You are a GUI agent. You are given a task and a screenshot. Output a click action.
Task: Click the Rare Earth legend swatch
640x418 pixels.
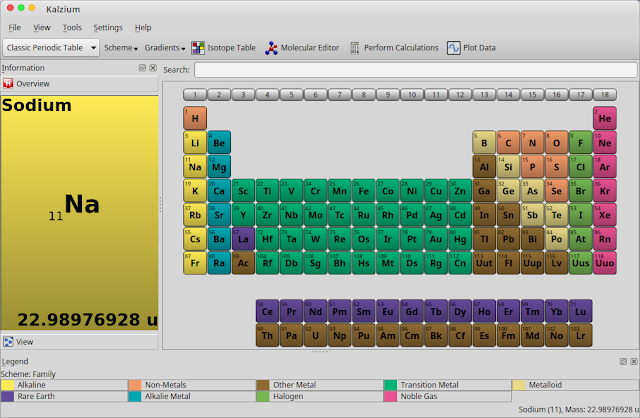coord(7,396)
